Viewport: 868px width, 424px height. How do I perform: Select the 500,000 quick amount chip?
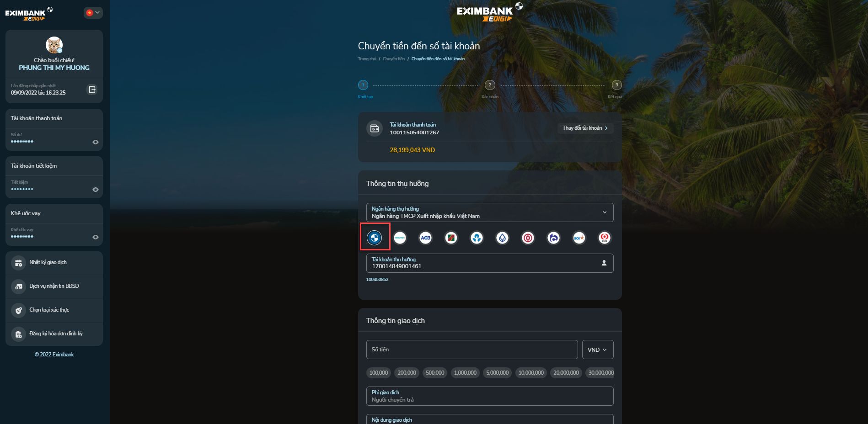(x=435, y=373)
